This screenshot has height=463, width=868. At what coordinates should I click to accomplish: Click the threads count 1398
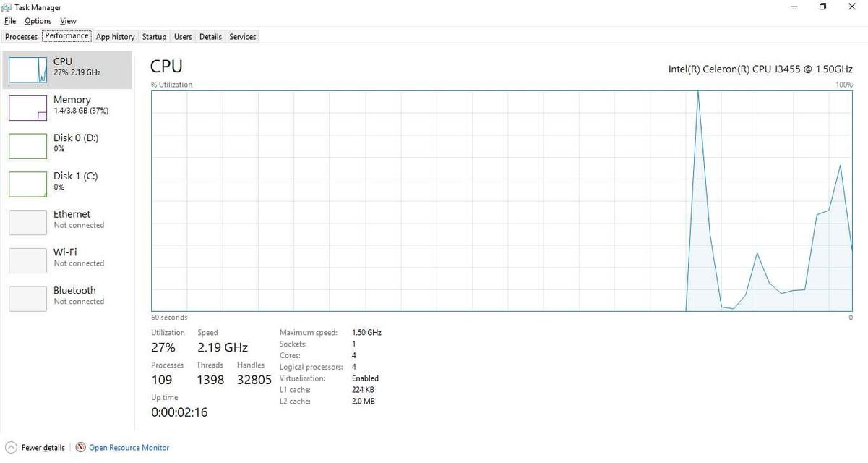coord(210,380)
